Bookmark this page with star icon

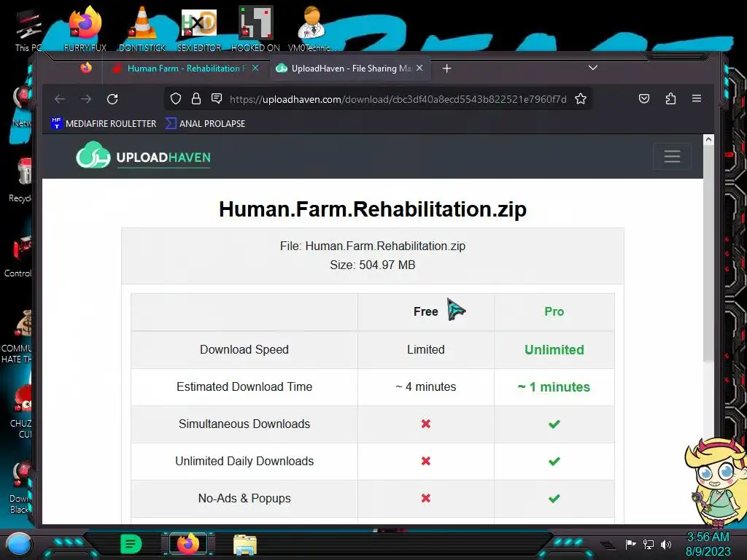click(x=580, y=98)
